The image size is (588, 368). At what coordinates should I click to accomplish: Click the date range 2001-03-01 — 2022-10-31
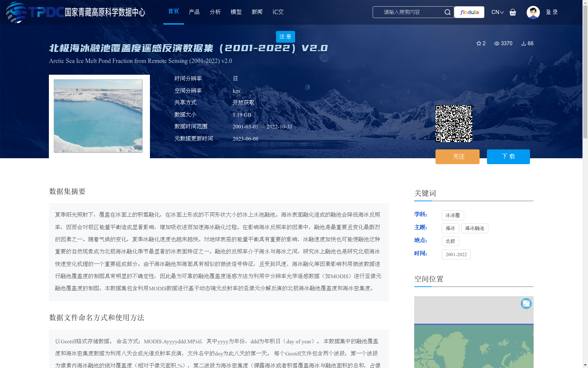pyautogui.click(x=262, y=127)
